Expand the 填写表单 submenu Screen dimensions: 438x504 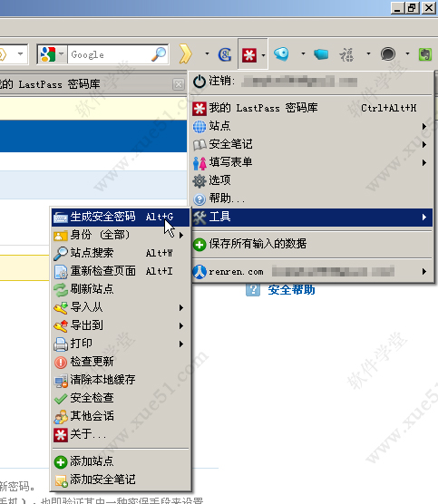(x=312, y=162)
